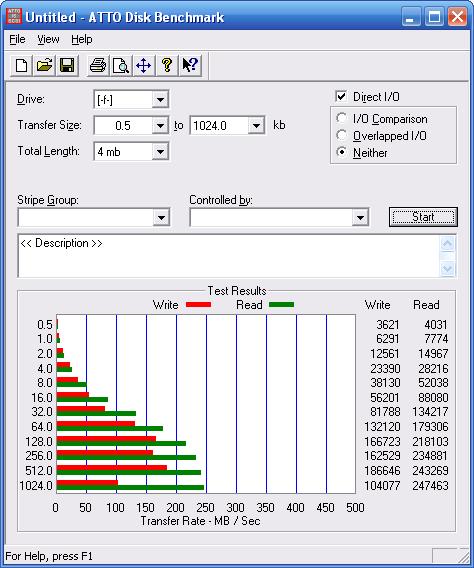Click the read value 134217
Viewport: 474px width, 568px height.
(431, 412)
